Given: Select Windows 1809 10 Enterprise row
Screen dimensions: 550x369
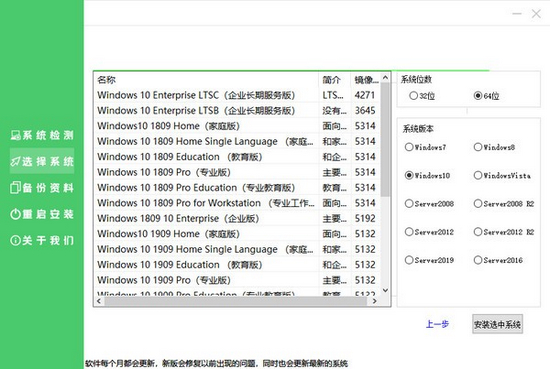Looking at the screenshot, I should 237,219.
